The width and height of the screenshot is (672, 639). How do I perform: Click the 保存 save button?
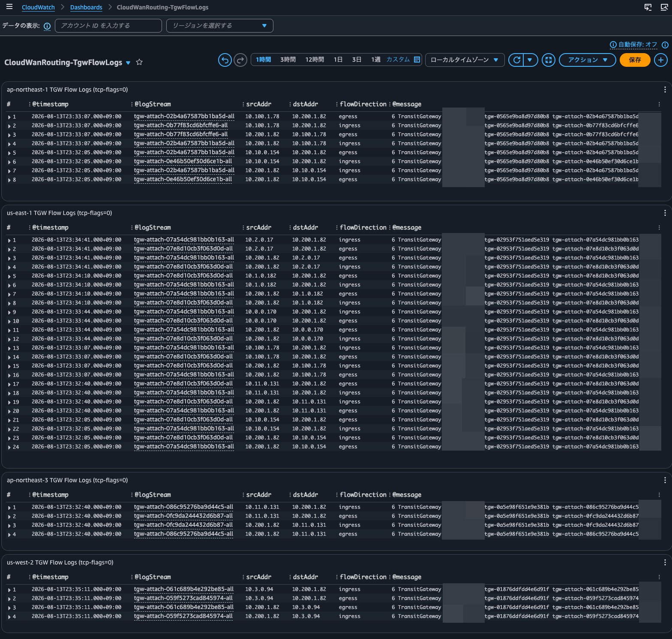click(635, 60)
